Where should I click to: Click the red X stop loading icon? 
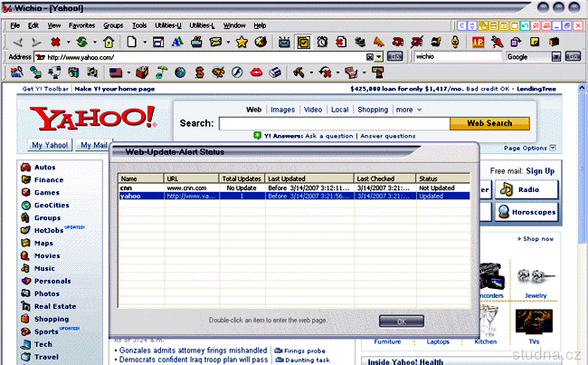pos(56,42)
